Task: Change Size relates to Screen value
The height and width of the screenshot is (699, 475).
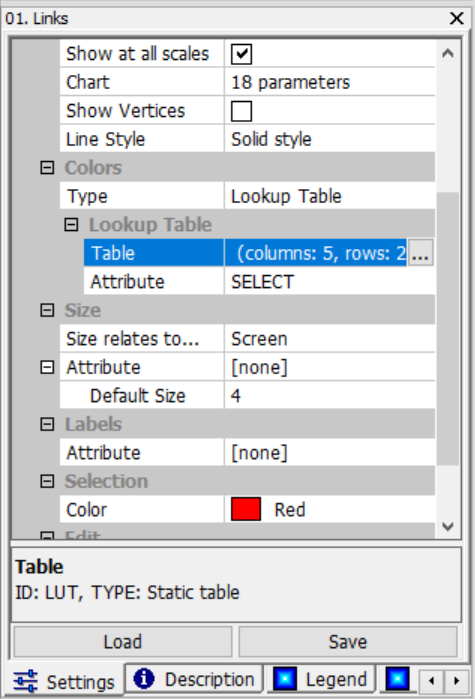Action: pyautogui.click(x=330, y=339)
